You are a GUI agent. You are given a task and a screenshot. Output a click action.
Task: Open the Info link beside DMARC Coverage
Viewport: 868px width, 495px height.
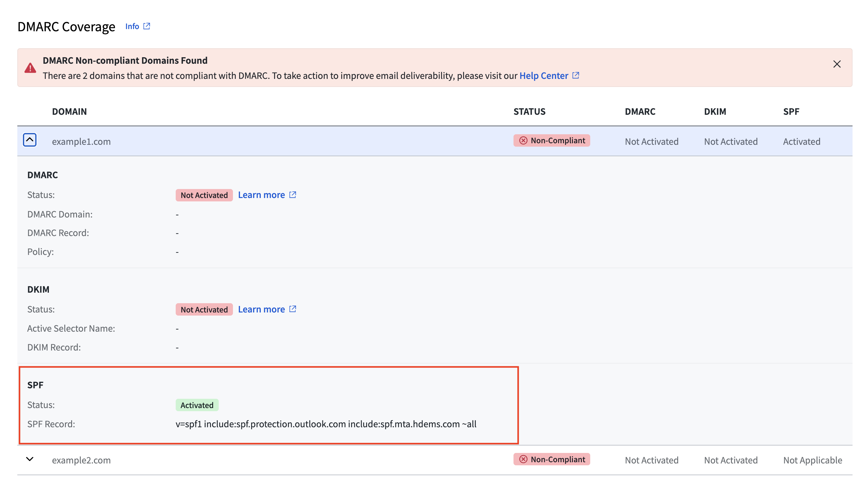(x=132, y=26)
